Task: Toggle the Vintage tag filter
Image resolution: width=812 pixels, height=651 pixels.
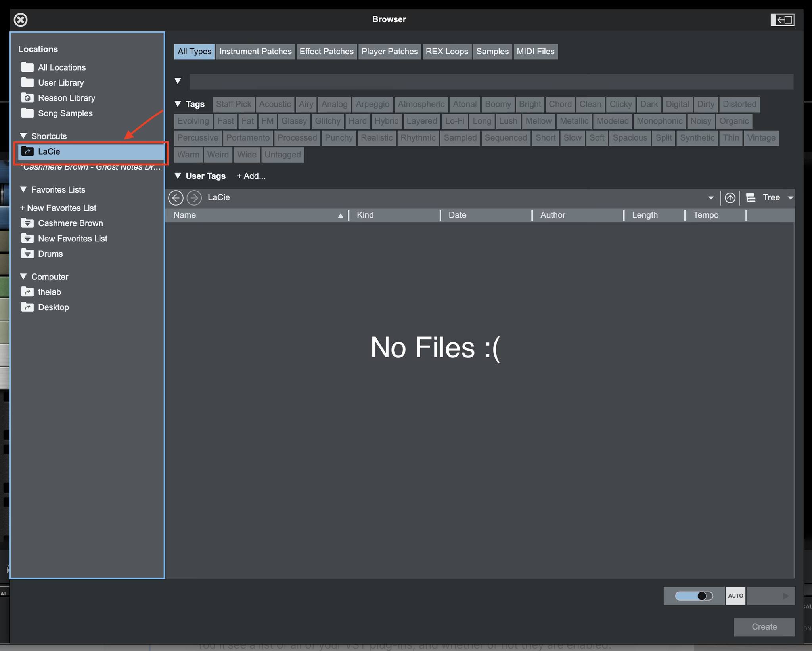Action: (761, 138)
